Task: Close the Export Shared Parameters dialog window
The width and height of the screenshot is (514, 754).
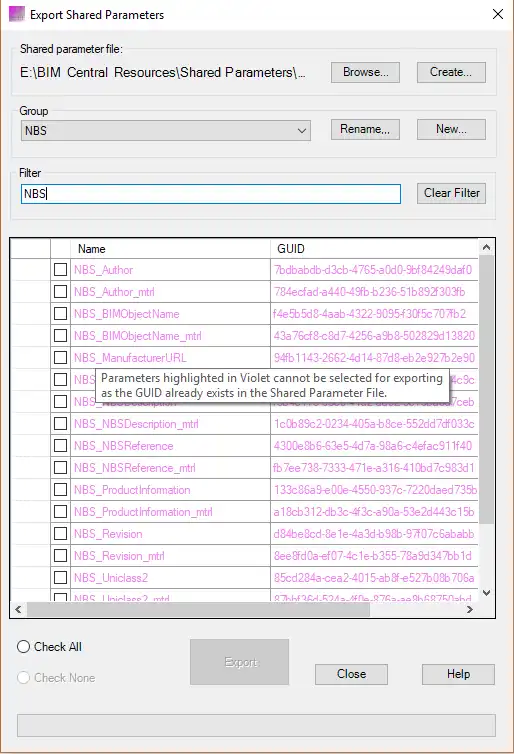Action: pyautogui.click(x=498, y=14)
